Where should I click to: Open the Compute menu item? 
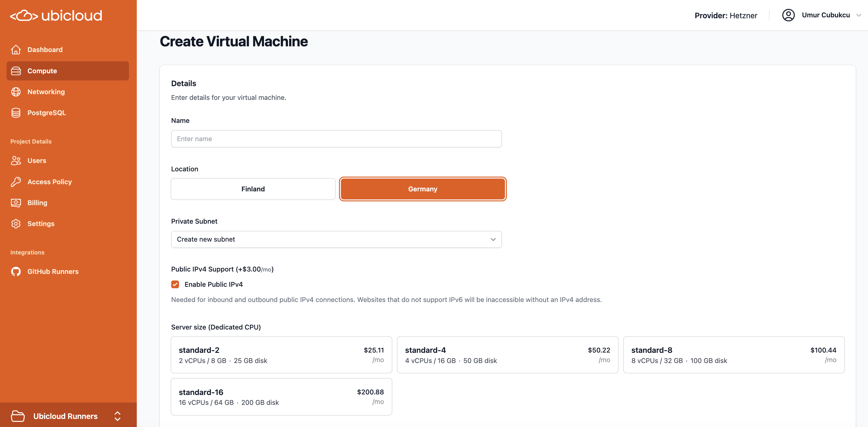pyautogui.click(x=67, y=71)
